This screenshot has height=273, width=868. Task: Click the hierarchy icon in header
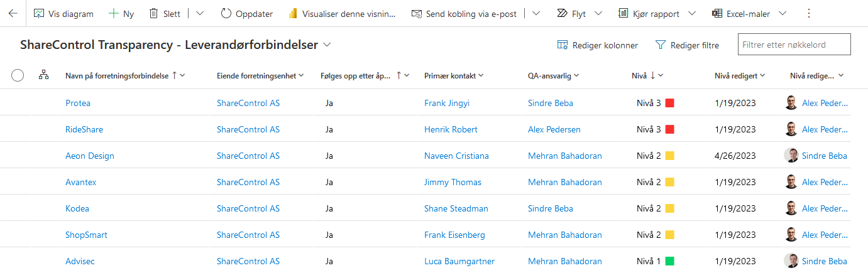(x=43, y=75)
